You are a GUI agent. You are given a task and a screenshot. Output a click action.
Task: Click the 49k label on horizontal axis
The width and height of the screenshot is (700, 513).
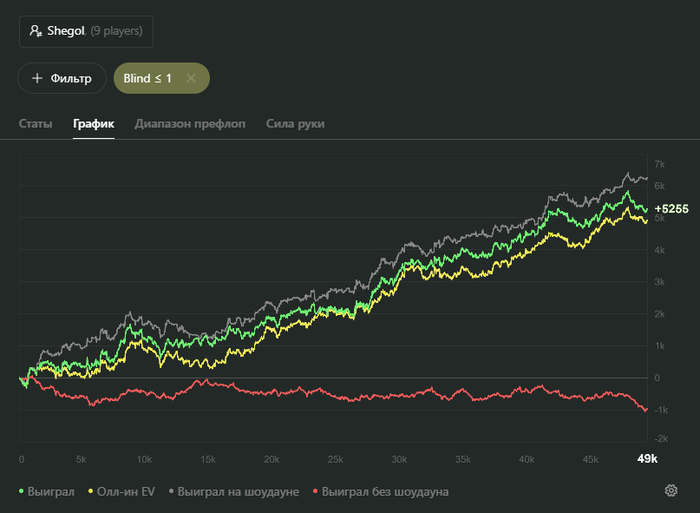click(x=647, y=458)
